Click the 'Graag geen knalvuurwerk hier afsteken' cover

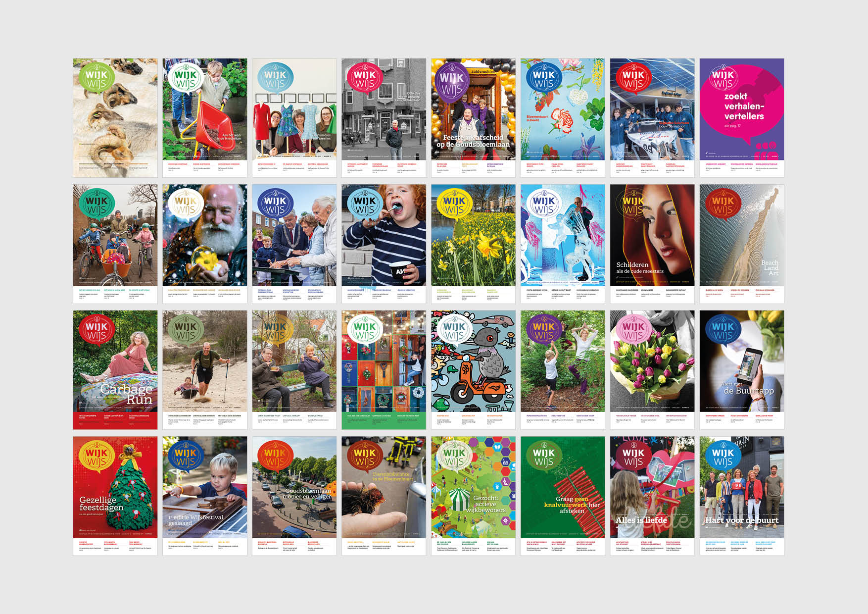click(x=563, y=496)
